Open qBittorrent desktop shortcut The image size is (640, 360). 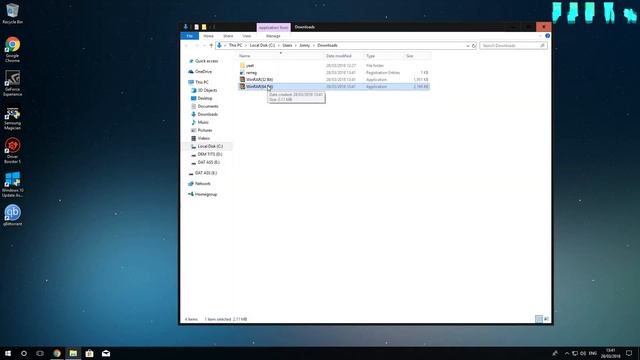point(12,215)
